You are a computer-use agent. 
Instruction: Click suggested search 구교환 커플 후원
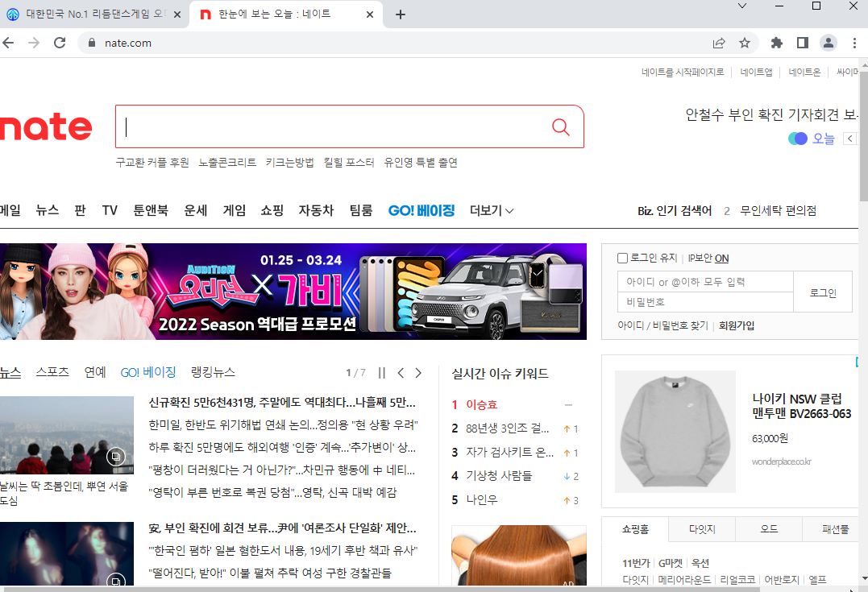tap(152, 162)
